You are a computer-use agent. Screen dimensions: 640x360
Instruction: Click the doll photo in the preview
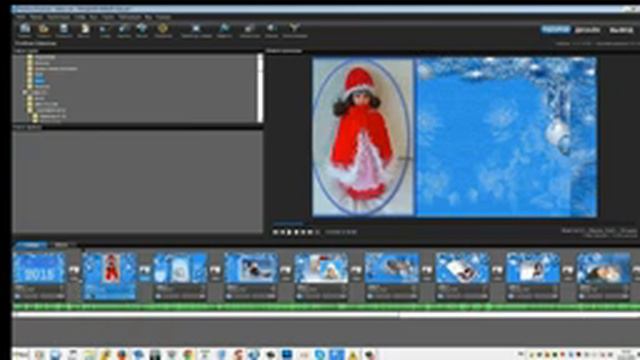point(363,137)
